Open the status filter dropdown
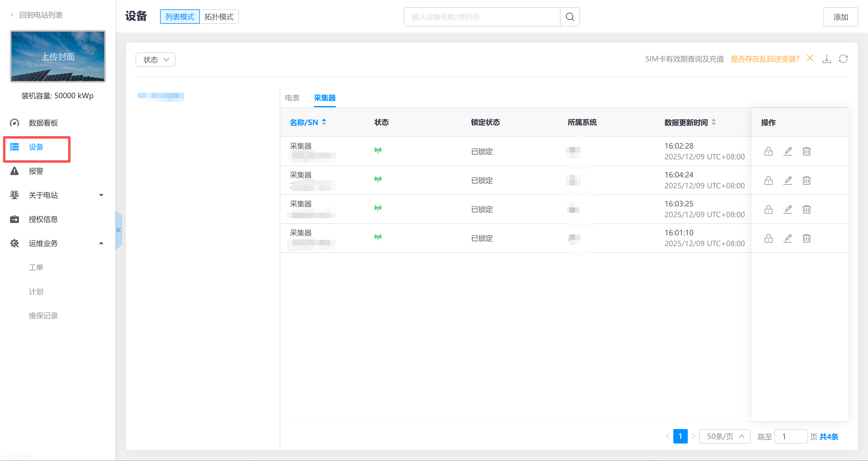The height and width of the screenshot is (461, 868). point(155,60)
